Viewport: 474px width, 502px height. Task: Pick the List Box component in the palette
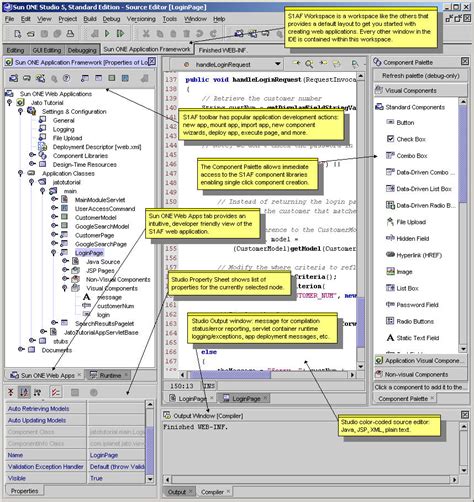(402, 288)
